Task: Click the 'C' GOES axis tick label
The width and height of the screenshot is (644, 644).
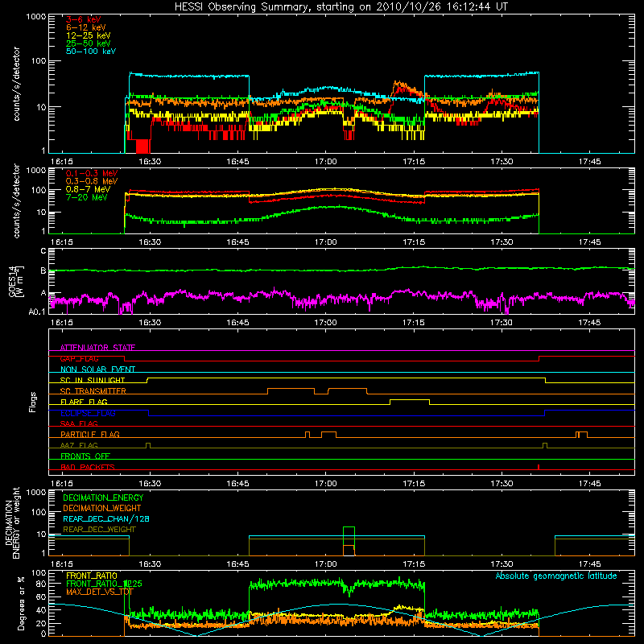Action: (43, 251)
